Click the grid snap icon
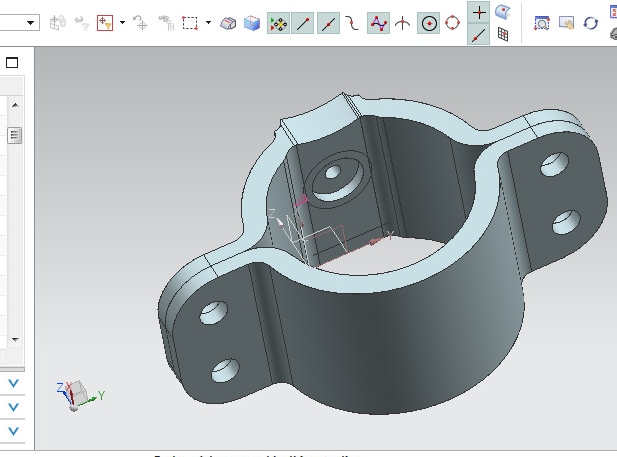 [x=503, y=35]
